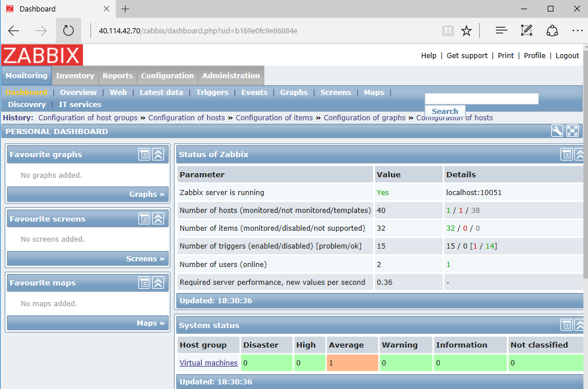Click the 0.36 performance value

click(x=384, y=282)
